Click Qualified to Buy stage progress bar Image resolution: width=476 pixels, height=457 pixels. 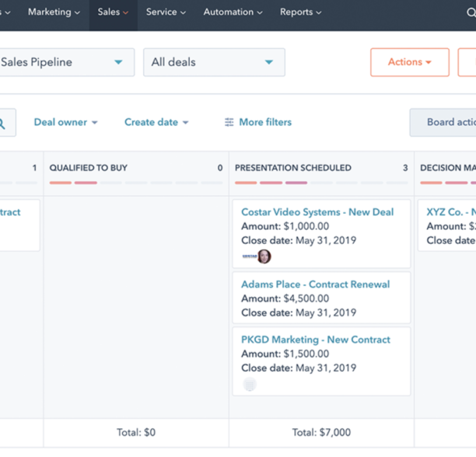pos(136,183)
